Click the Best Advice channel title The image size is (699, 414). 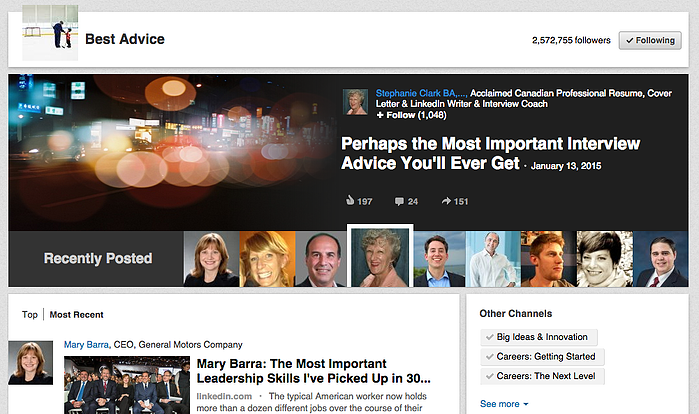125,39
